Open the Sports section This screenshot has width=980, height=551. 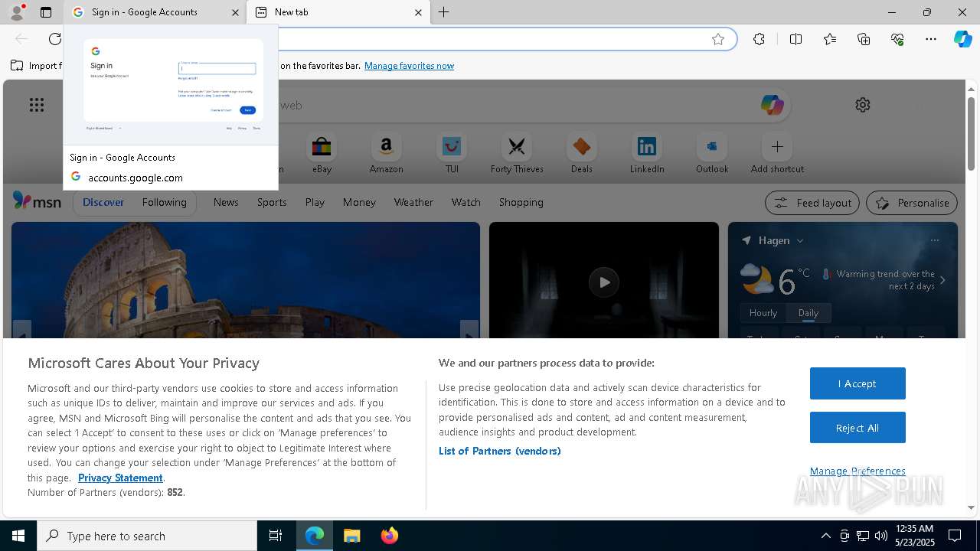272,202
